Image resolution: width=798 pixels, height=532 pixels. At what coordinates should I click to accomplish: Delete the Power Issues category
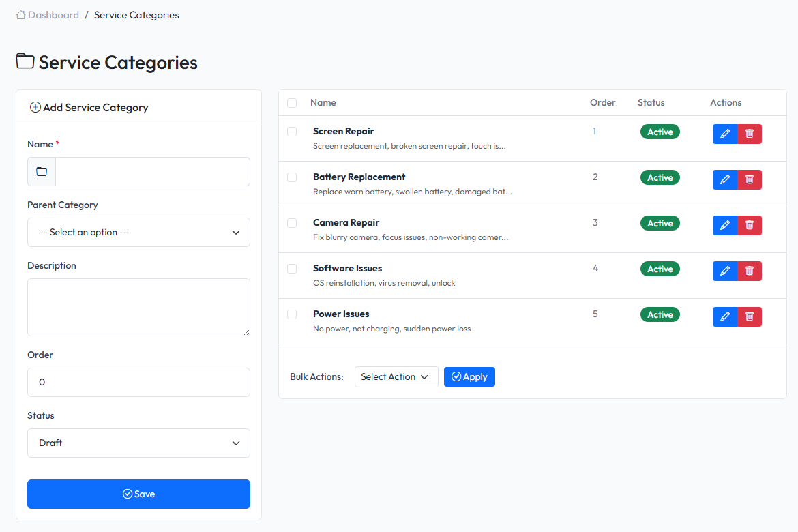[750, 316]
